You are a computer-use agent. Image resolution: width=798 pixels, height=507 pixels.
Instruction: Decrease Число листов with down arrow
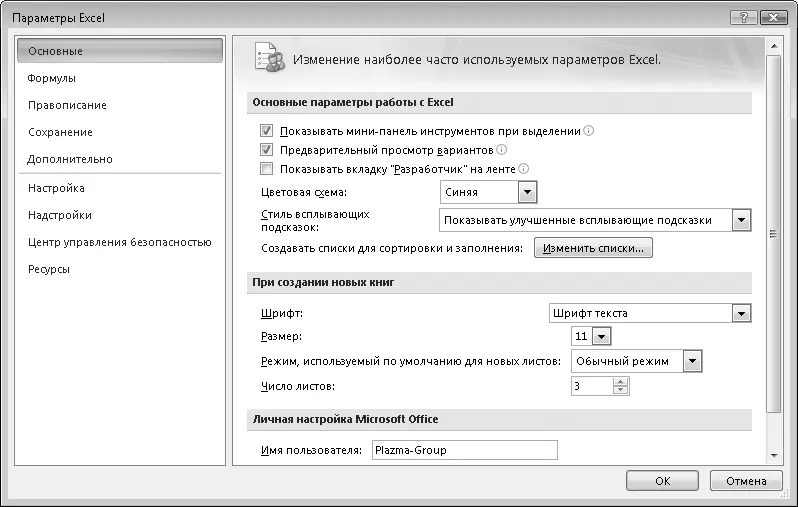point(620,390)
